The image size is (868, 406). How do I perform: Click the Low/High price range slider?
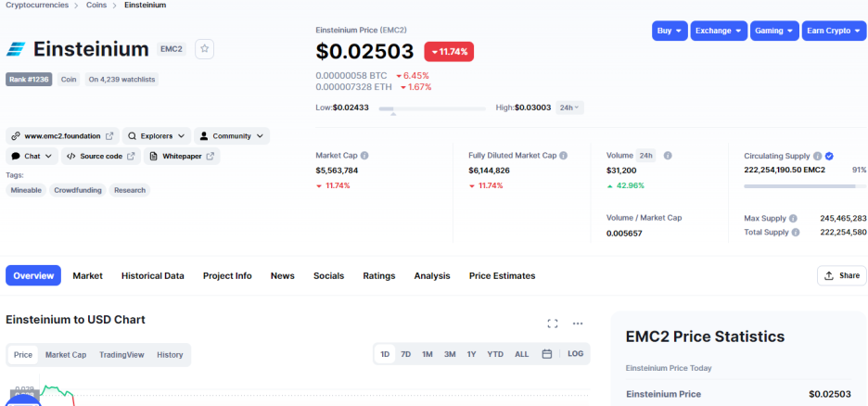point(432,109)
